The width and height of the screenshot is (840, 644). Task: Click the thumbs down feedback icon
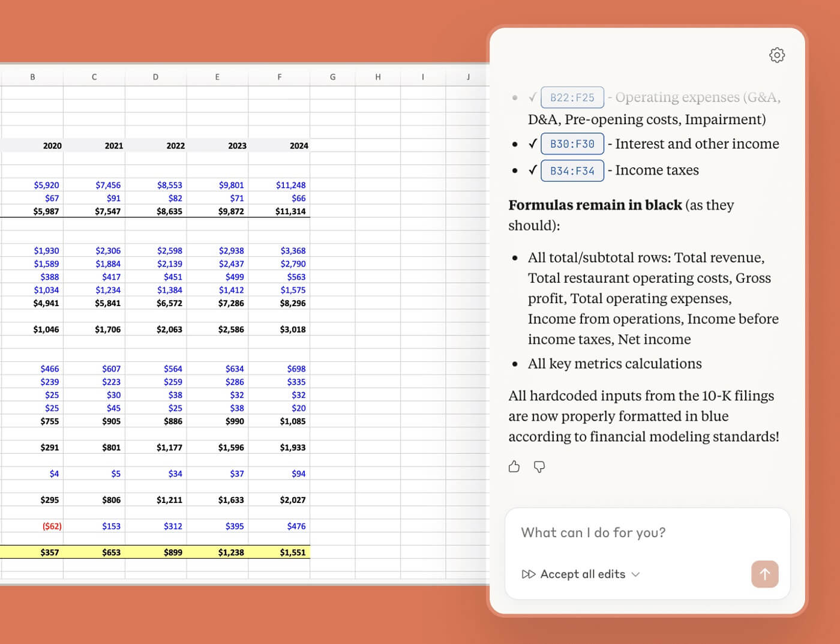(x=539, y=466)
